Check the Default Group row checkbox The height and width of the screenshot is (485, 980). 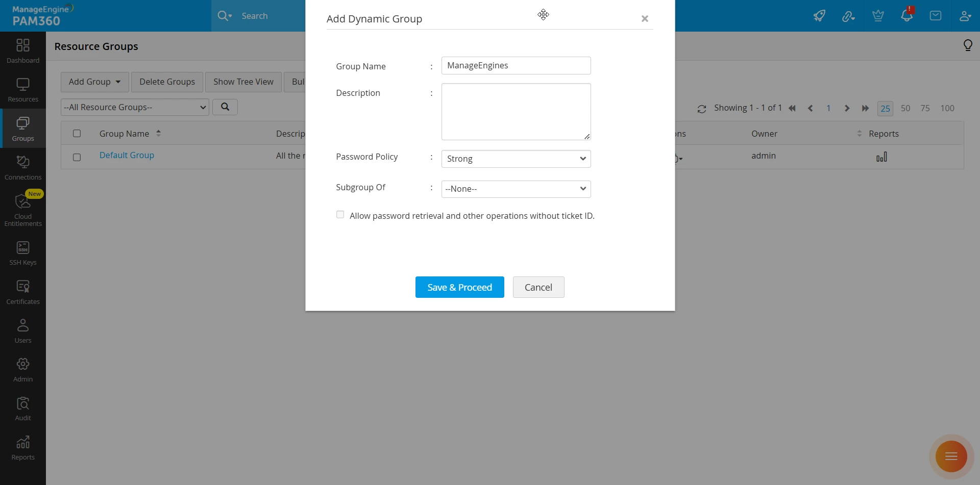(x=77, y=157)
